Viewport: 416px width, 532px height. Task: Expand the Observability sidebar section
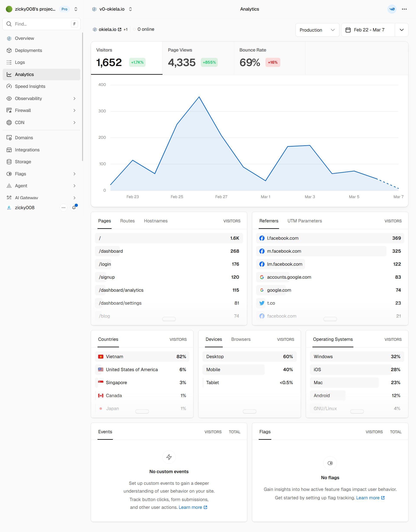tap(74, 98)
